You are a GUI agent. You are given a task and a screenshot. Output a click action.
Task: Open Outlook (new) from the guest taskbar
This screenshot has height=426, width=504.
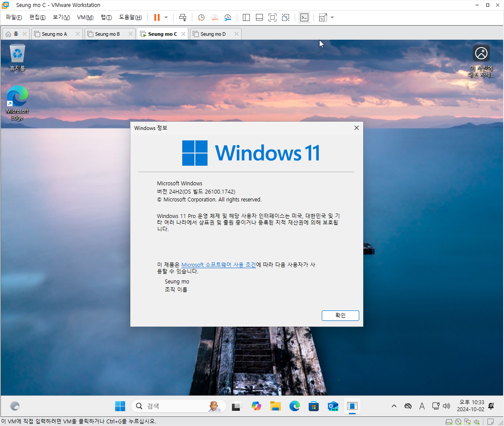(333, 406)
